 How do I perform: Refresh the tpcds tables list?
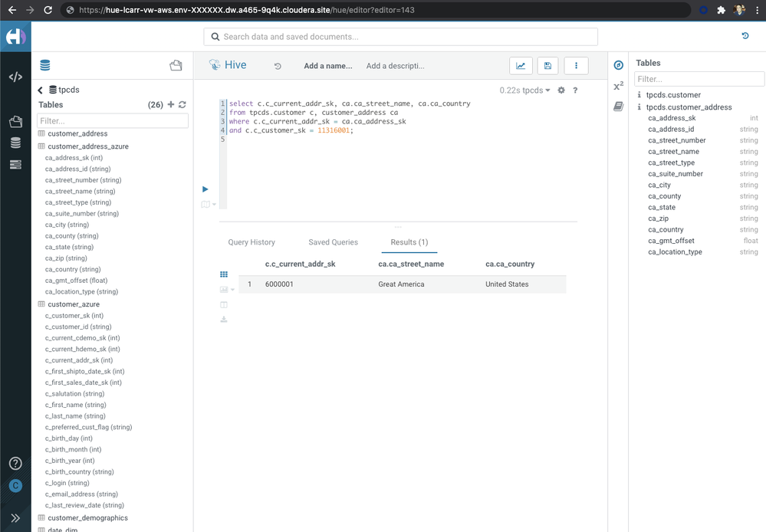pyautogui.click(x=182, y=104)
